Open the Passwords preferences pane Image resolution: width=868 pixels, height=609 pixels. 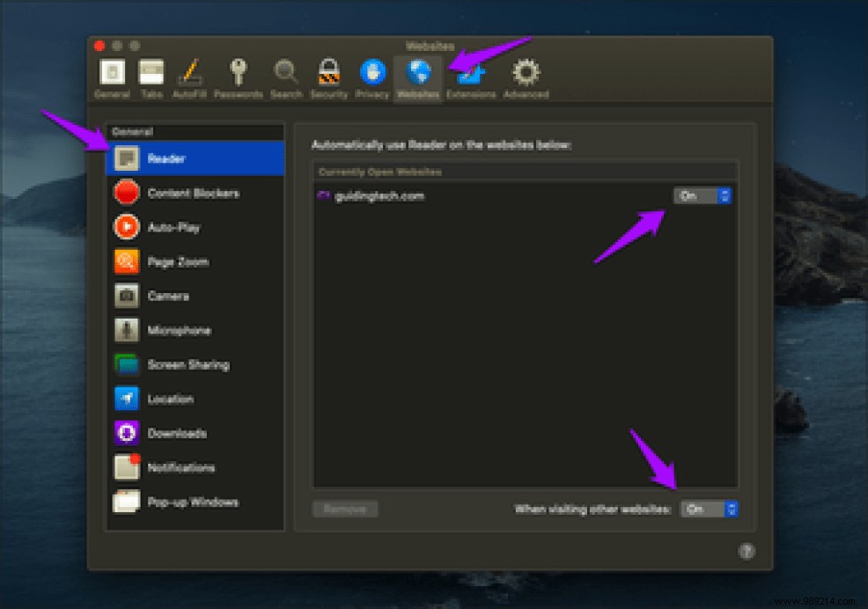click(238, 75)
